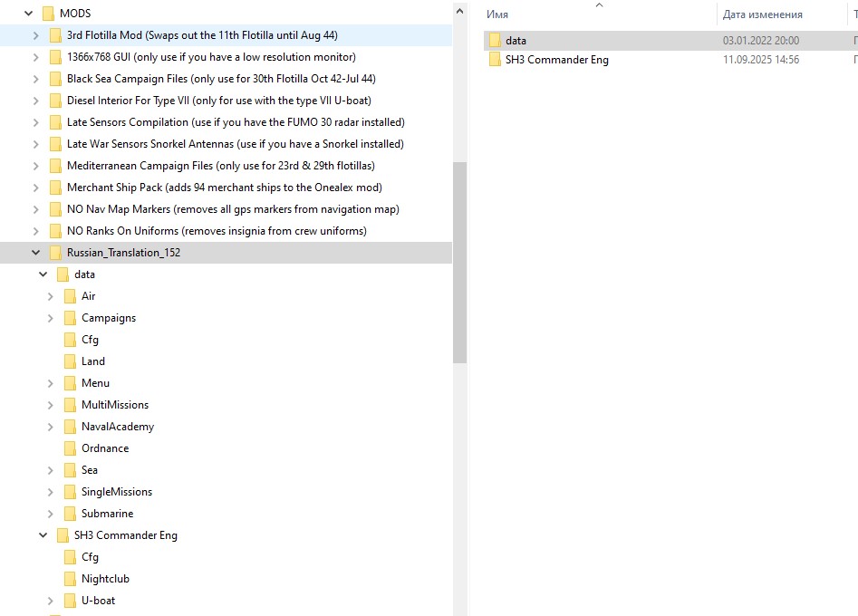Click SH3 Commander Eng folder icon in file list

tap(495, 60)
